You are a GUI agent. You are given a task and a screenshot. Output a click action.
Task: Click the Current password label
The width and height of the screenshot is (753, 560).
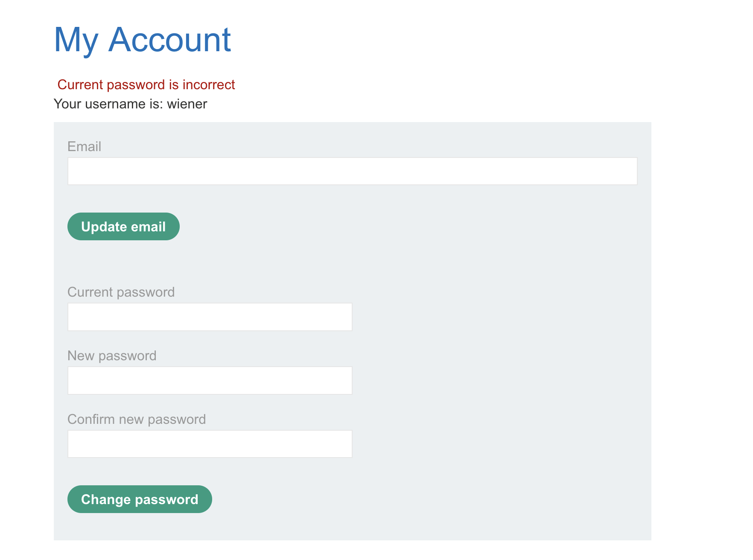coord(121,292)
